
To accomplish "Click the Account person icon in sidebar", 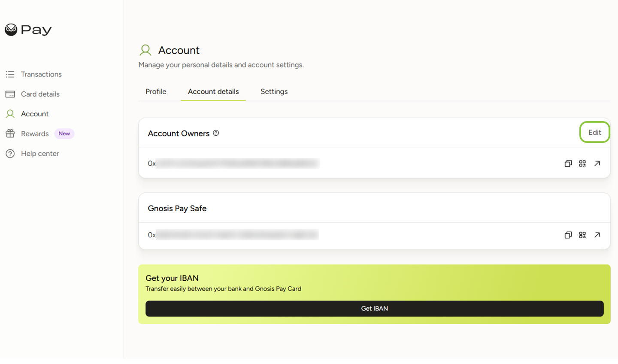I will coord(10,114).
